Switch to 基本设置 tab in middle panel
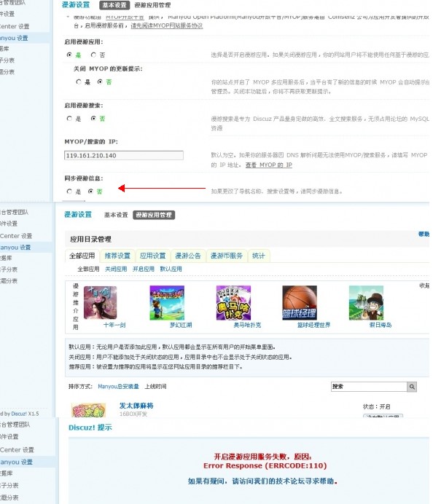Viewport: 441px width, 504px height. click(x=116, y=215)
